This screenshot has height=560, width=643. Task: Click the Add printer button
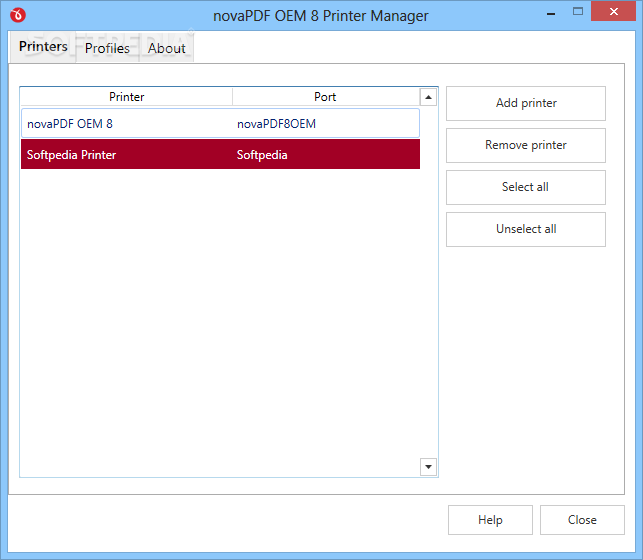point(526,103)
